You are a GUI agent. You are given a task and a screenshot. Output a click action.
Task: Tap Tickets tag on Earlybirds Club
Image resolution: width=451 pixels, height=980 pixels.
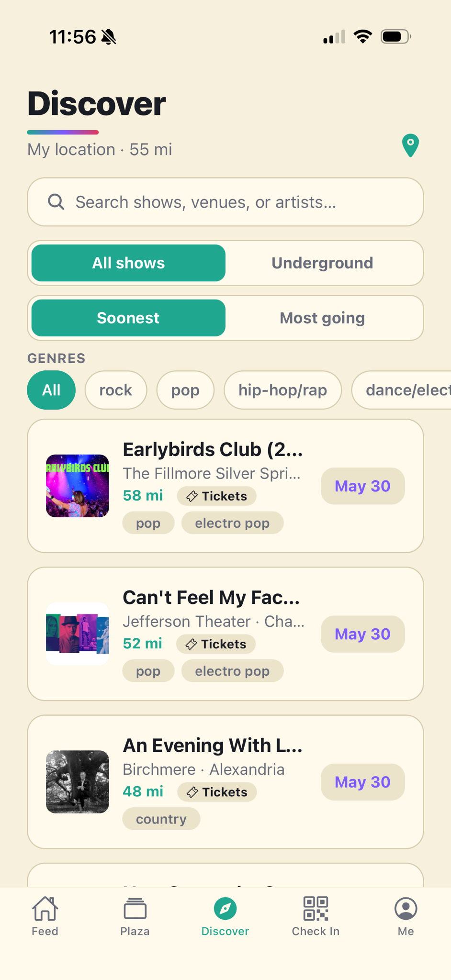[x=216, y=496]
